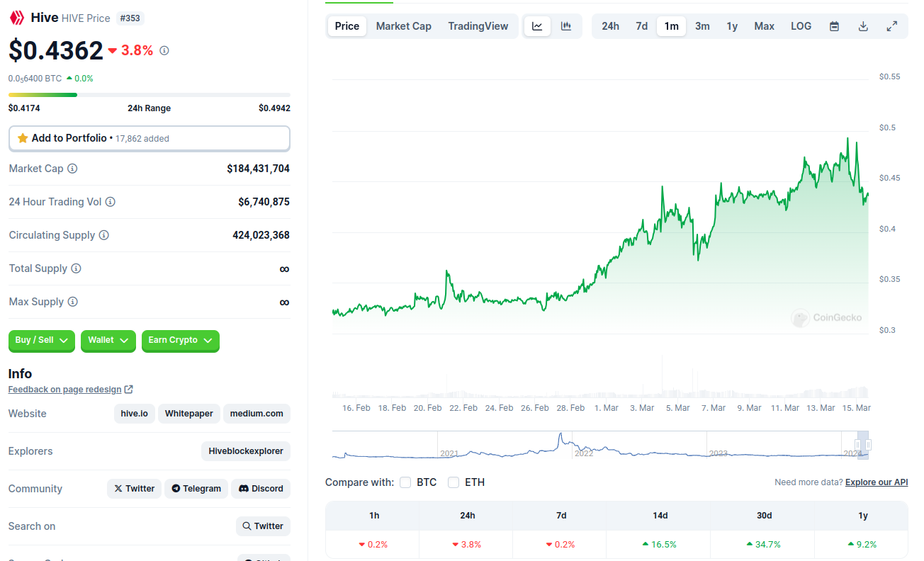
Task: Open Hiveblockexplorer link
Action: click(x=246, y=451)
